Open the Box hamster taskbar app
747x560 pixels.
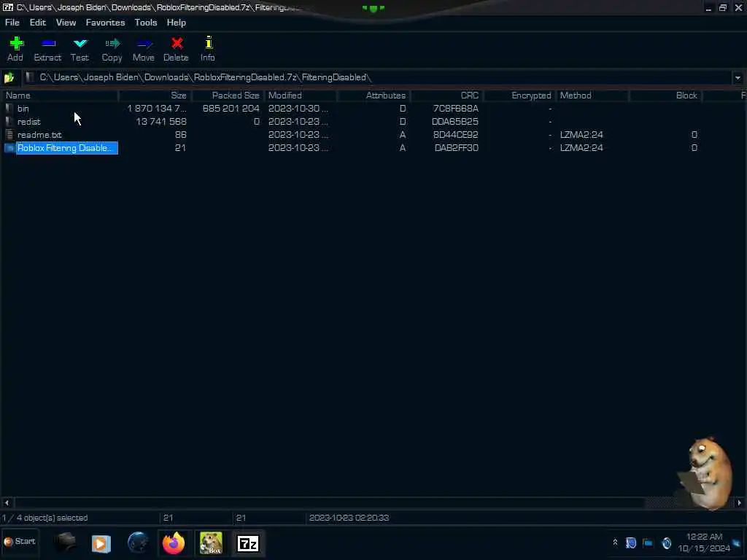211,543
